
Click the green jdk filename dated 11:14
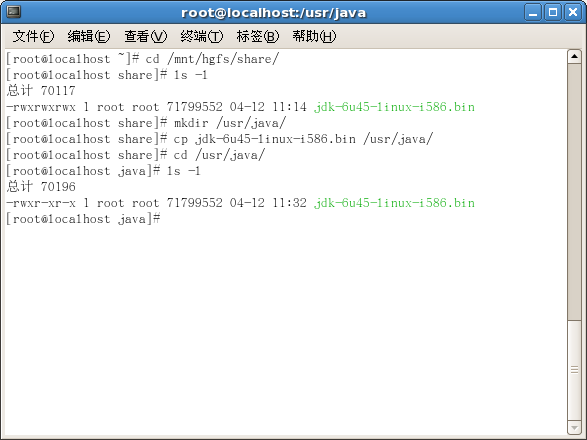coord(394,107)
